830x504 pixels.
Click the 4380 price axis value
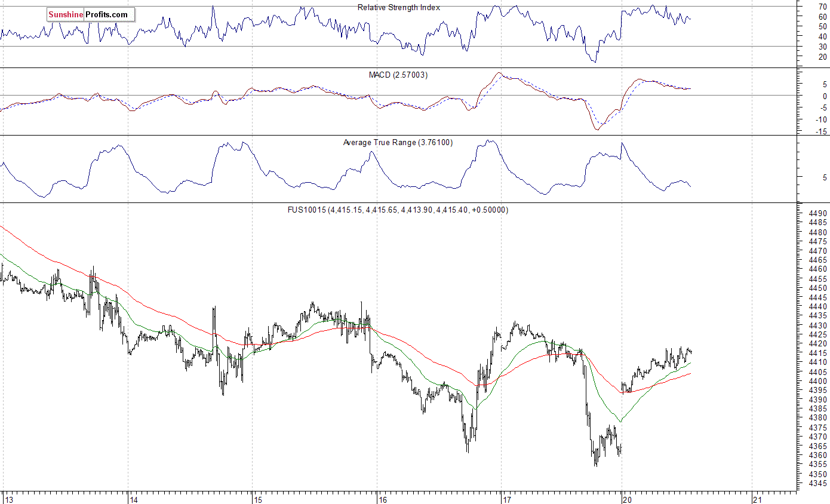pos(819,418)
